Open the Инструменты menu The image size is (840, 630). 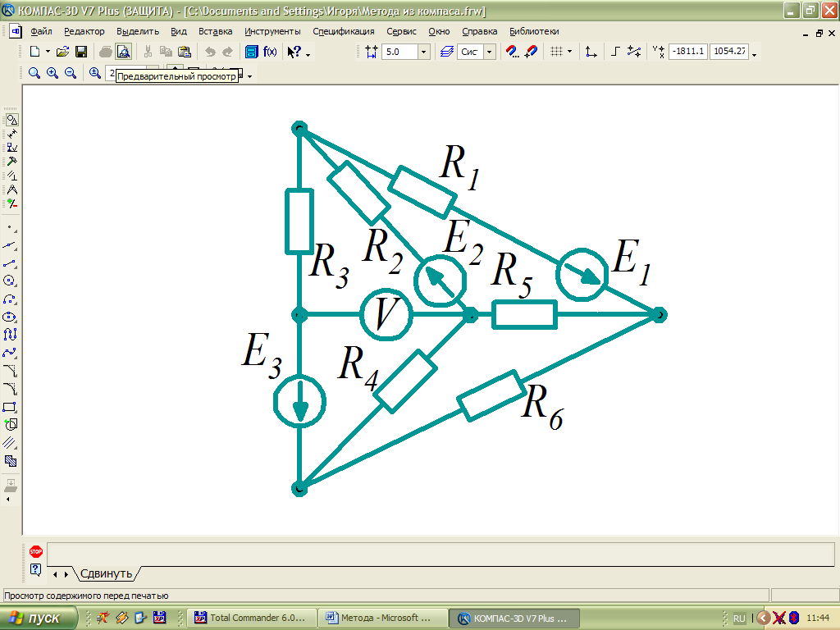click(272, 32)
